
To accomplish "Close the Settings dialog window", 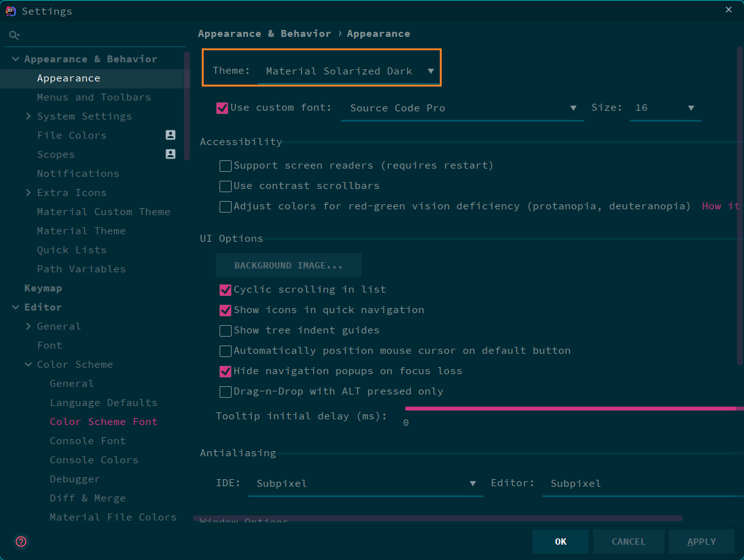I will [729, 10].
